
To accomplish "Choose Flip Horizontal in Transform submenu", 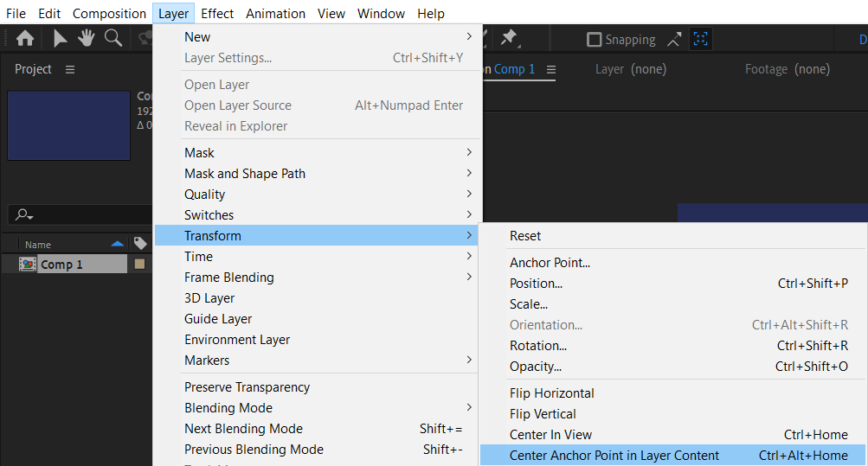I will pos(552,393).
